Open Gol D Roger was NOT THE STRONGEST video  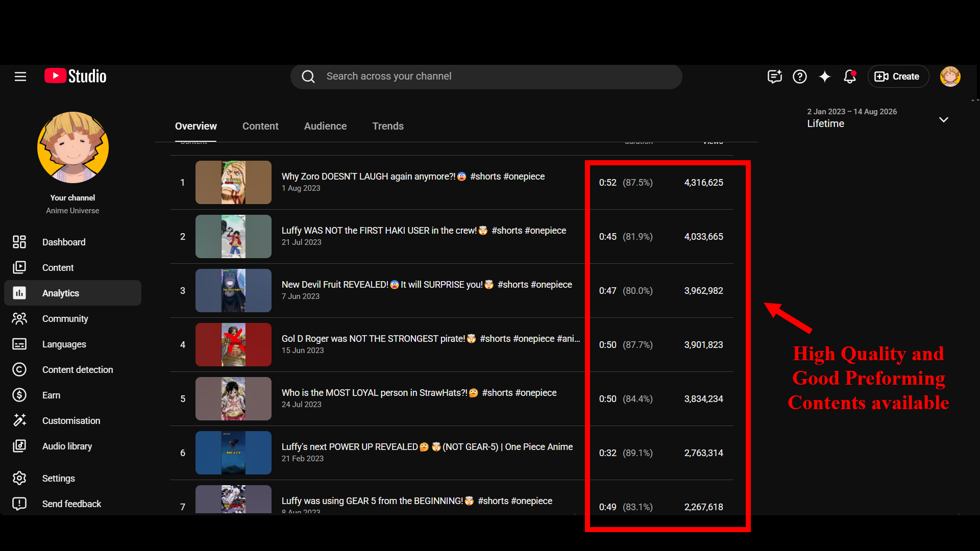[x=431, y=339]
